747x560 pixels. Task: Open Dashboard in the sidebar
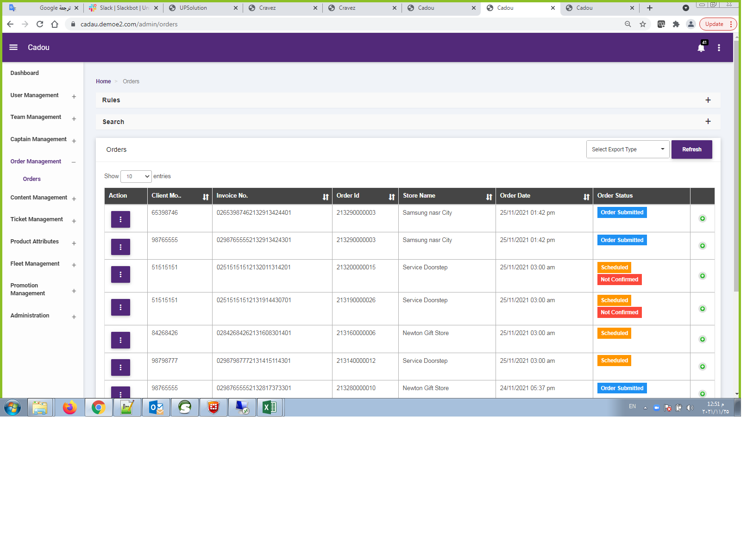[x=25, y=74]
